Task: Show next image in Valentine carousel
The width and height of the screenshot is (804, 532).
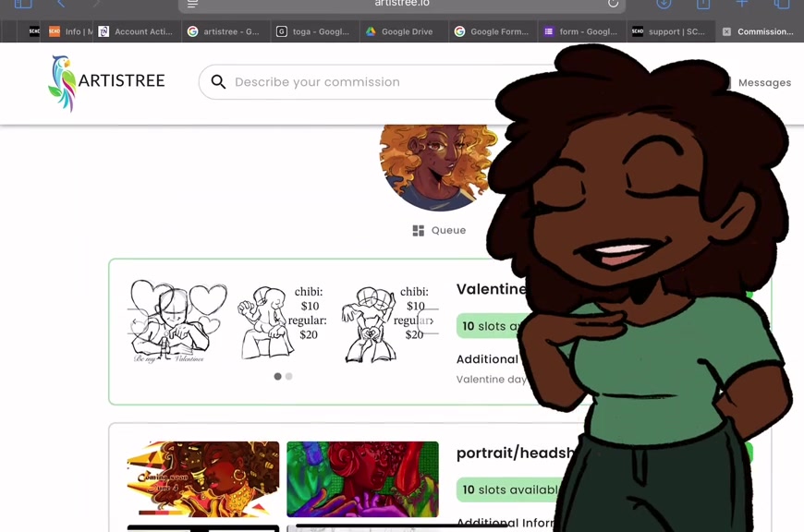Action: pyautogui.click(x=432, y=321)
